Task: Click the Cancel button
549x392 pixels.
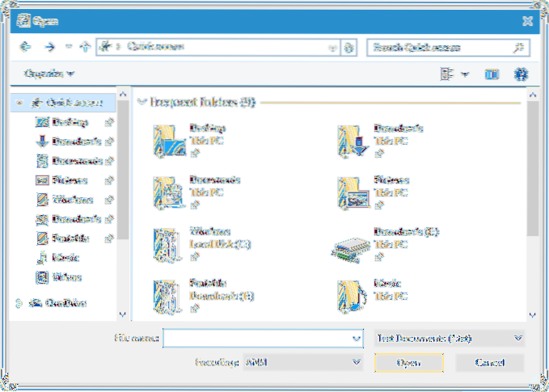Action: 489,363
